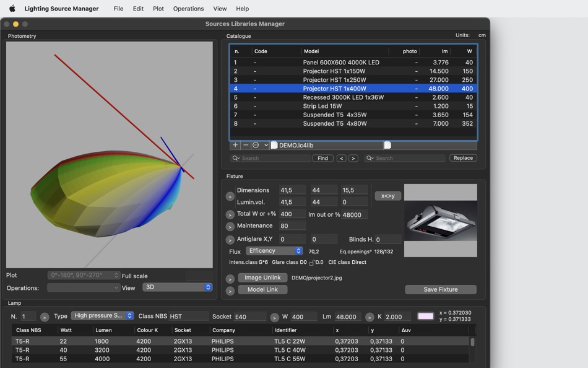Sort catalogue by lm column header
588x368 pixels.
435,51
